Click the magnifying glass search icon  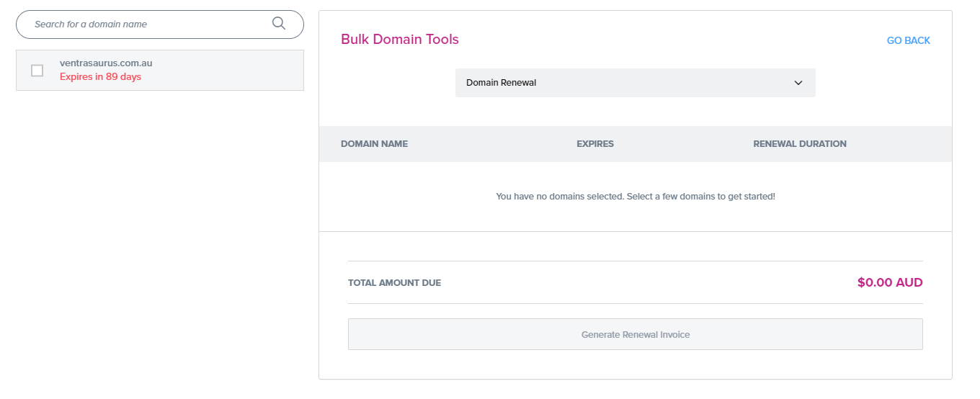(x=279, y=24)
